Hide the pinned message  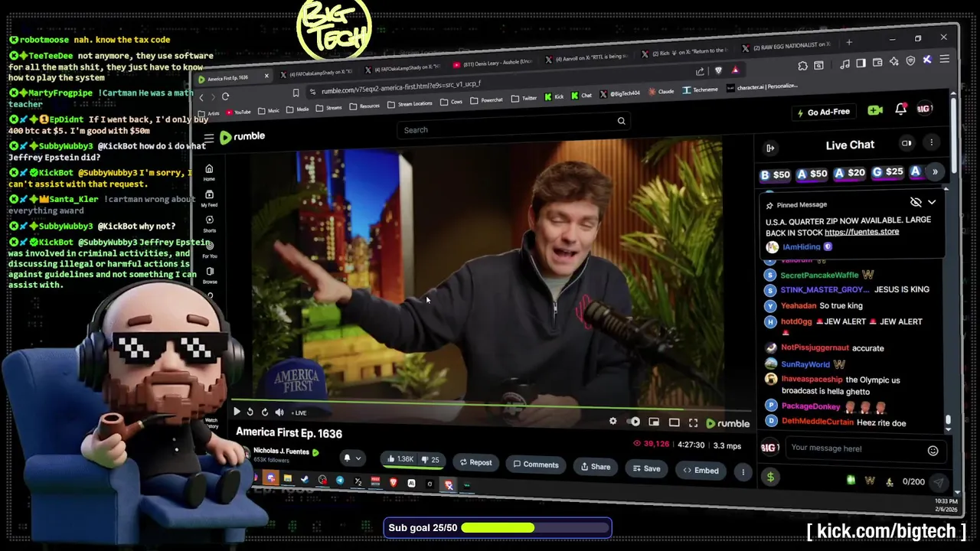point(916,202)
